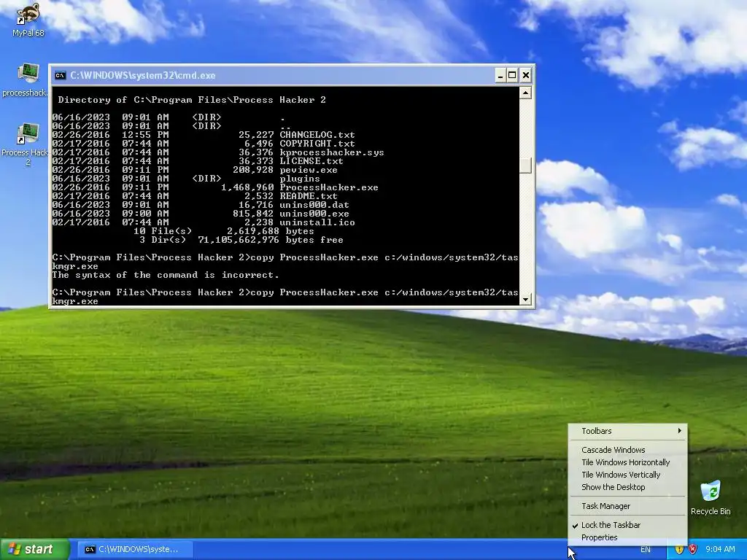Activate the cmd.exe taskbar button
The image size is (747, 560).
136,549
